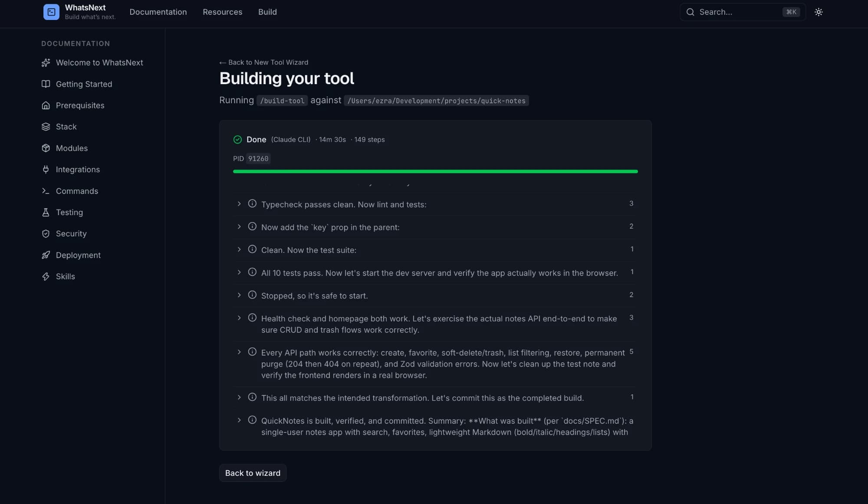Image resolution: width=868 pixels, height=504 pixels.
Task: Toggle light/dark theme sun icon
Action: pyautogui.click(x=819, y=12)
